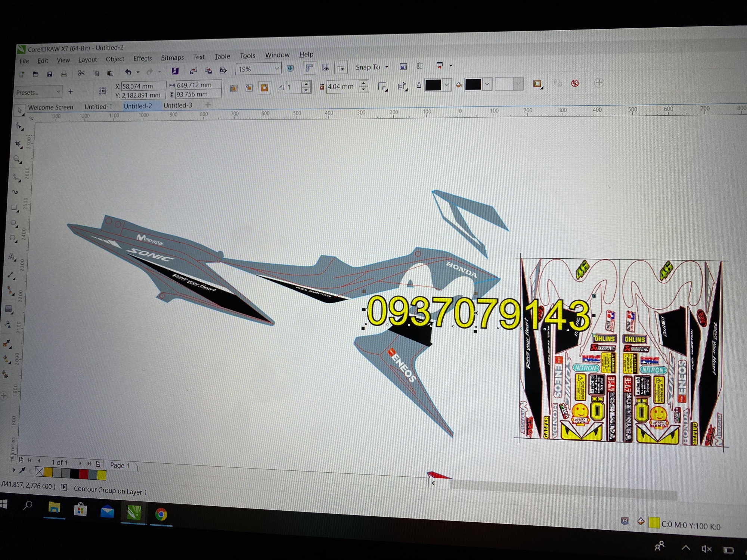This screenshot has height=560, width=747.
Task: Expand the Presets dropdown
Action: [58, 91]
